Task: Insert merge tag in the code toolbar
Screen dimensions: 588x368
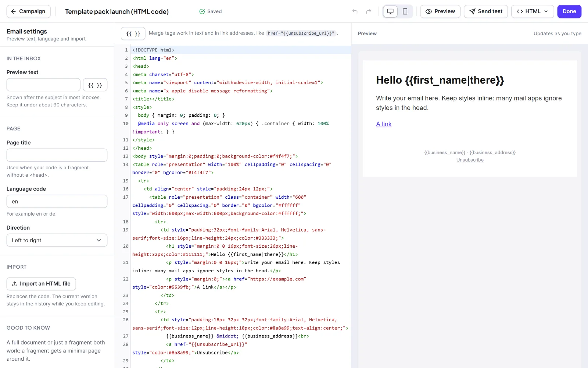Action: (x=133, y=33)
